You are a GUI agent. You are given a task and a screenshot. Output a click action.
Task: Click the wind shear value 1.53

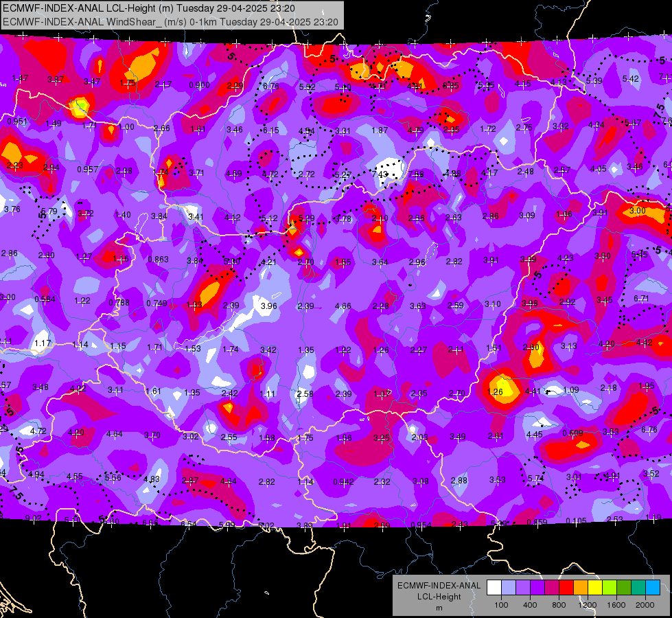point(193,348)
